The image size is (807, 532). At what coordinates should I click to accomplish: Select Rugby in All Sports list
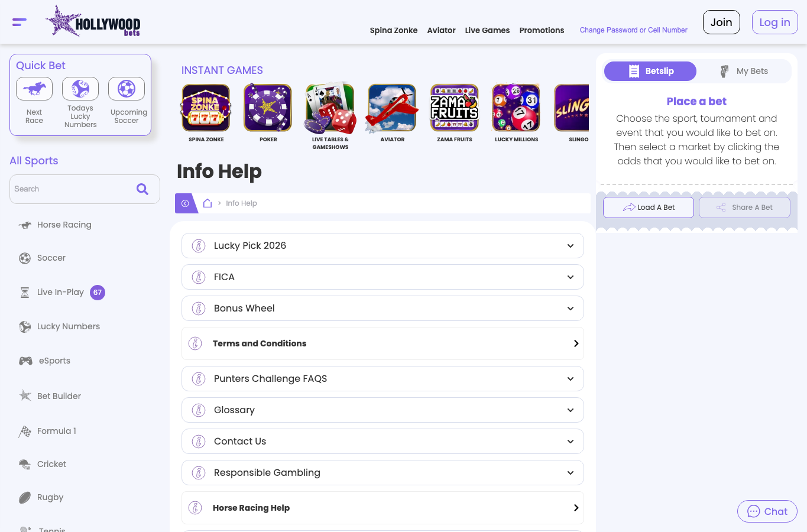[x=50, y=498]
